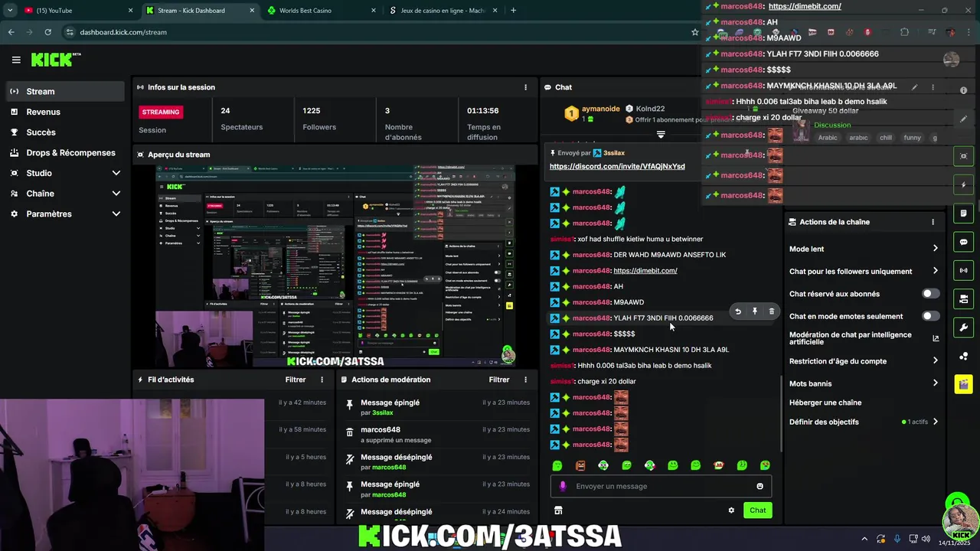Open the document notes icon in right rail
Image resolution: width=980 pixels, height=551 pixels.
pyautogui.click(x=963, y=214)
